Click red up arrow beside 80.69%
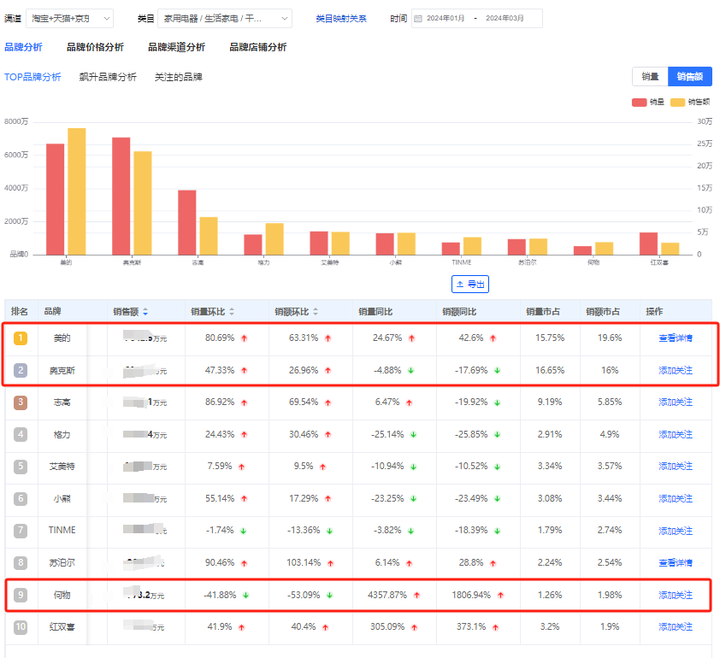This screenshot has height=658, width=720. (x=244, y=338)
